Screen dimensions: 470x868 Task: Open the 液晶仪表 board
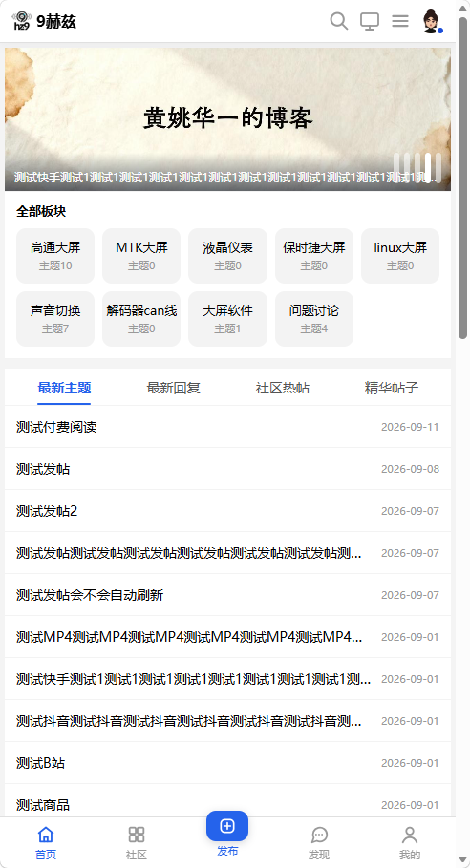point(227,256)
